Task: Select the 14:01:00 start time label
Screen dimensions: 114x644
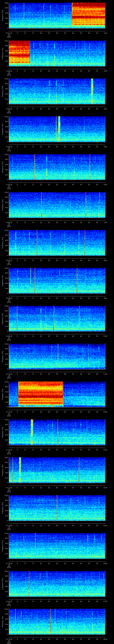Action: pyautogui.click(x=9, y=33)
